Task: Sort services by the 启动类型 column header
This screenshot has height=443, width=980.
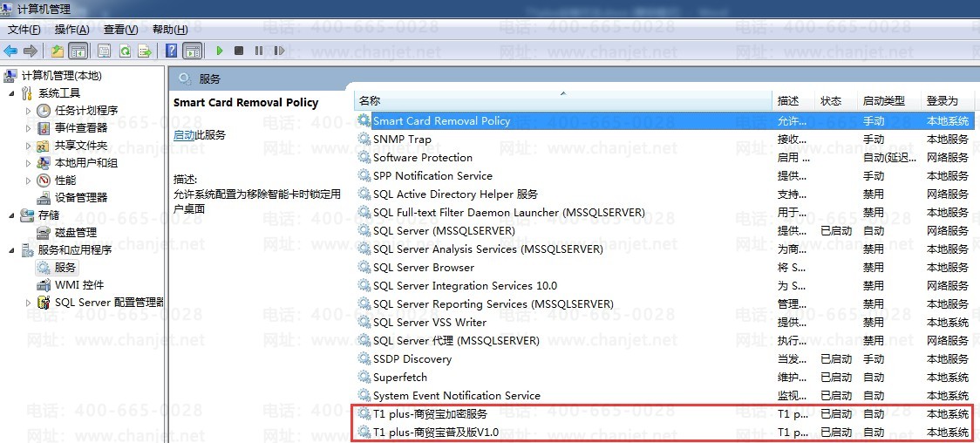Action: pos(883,101)
